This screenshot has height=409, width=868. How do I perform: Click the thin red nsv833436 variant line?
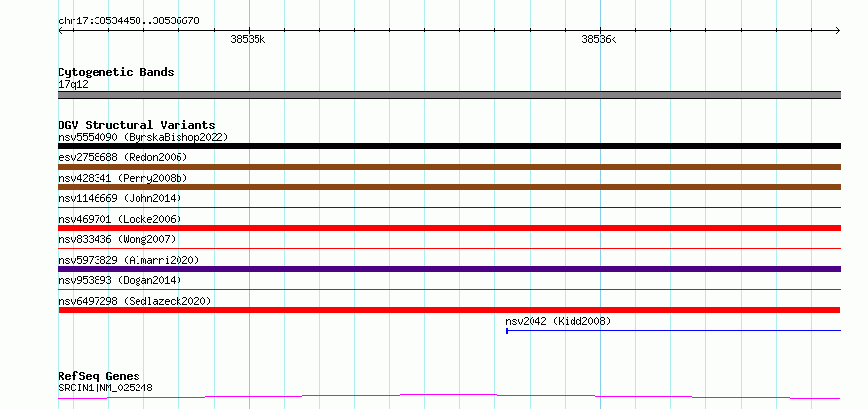tap(449, 248)
